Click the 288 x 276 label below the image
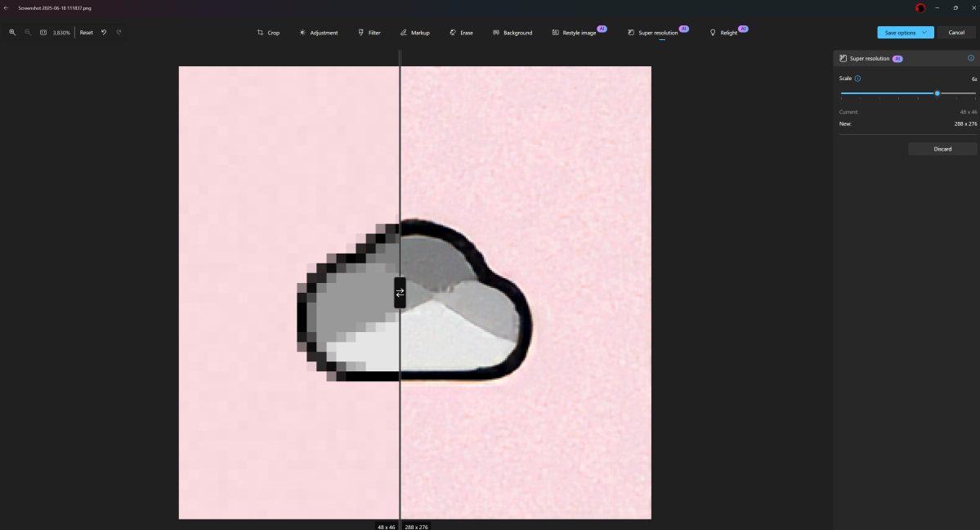This screenshot has height=530, width=980. [x=416, y=527]
